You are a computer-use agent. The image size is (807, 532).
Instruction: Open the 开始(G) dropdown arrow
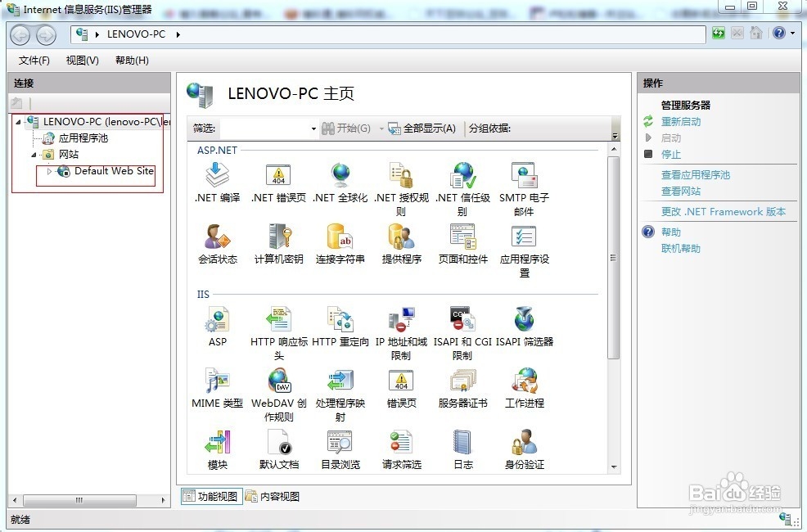(381, 128)
